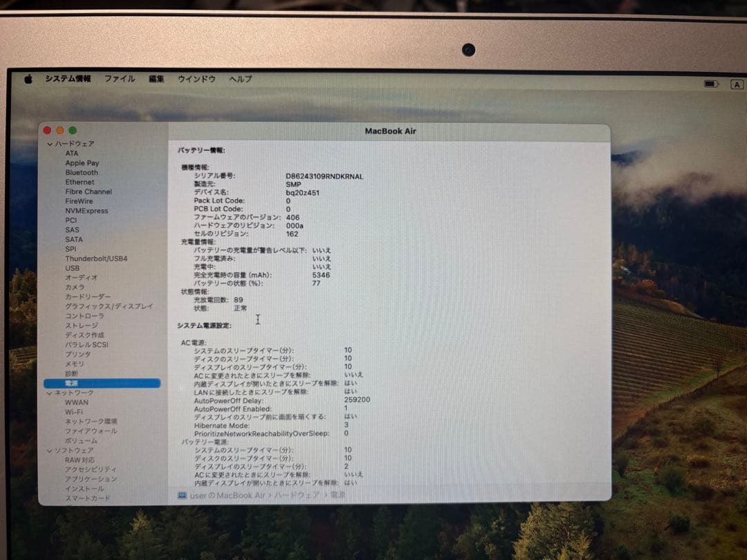Open the 編集 menu

click(x=156, y=79)
